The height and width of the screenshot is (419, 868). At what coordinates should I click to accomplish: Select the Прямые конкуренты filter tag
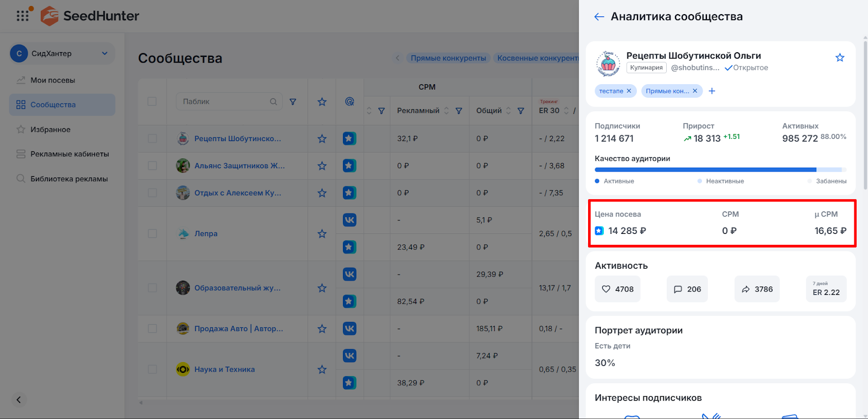(x=448, y=58)
